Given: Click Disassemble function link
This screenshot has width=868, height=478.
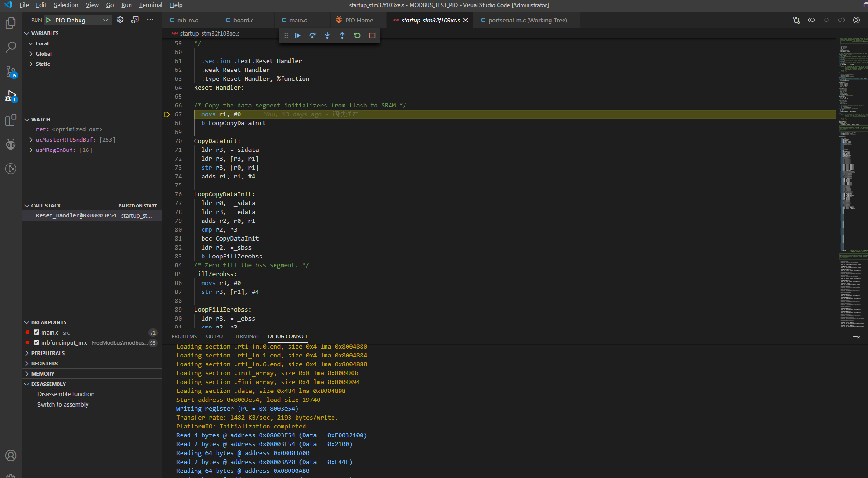Looking at the screenshot, I should click(66, 394).
